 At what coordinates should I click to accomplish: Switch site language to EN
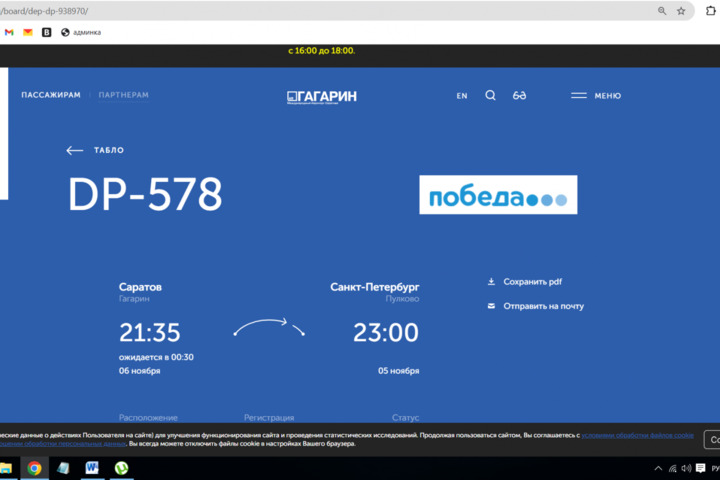pyautogui.click(x=462, y=96)
